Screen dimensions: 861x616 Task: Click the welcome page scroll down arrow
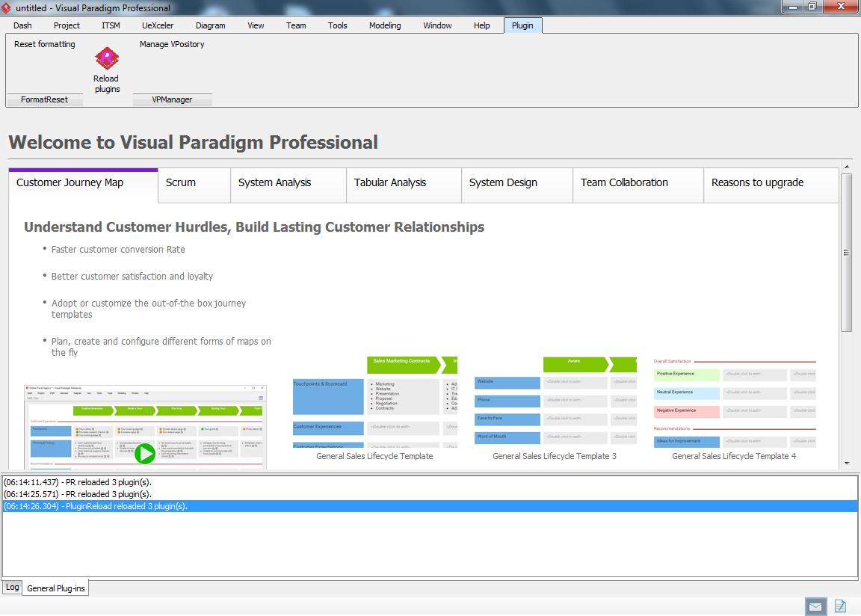point(846,463)
